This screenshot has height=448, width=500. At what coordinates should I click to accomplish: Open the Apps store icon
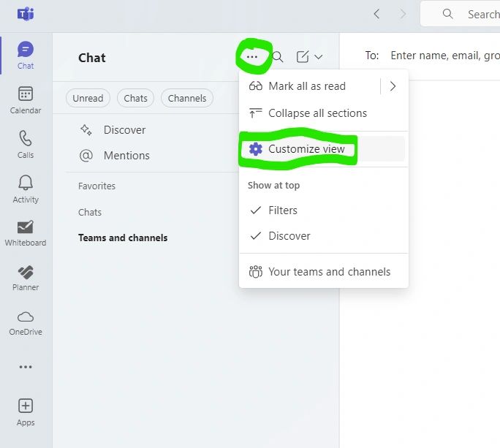pos(26,411)
